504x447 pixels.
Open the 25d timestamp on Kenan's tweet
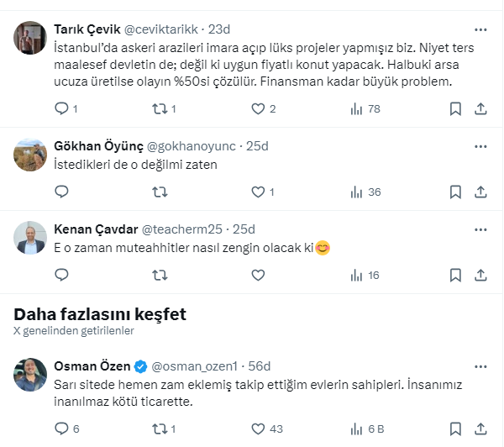tap(244, 229)
